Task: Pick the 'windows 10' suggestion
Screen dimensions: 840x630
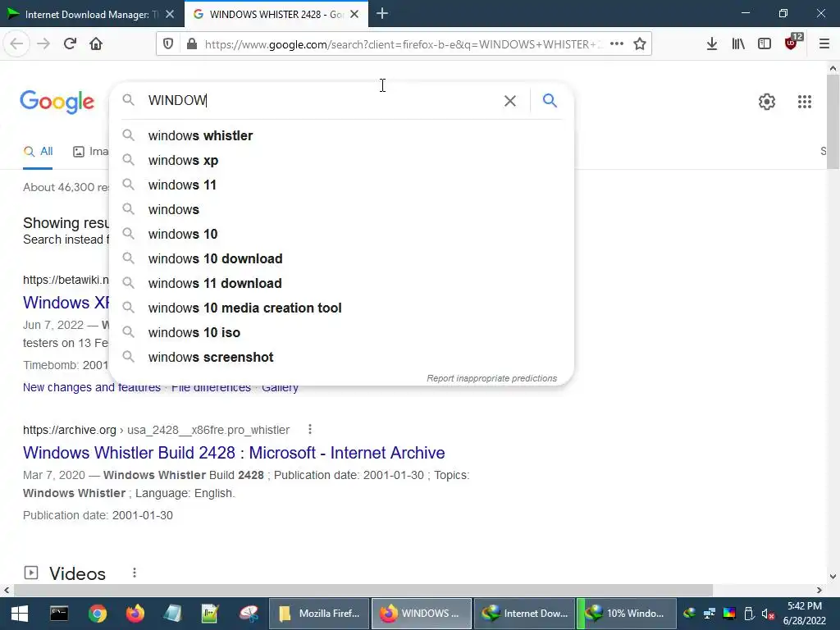Action: point(341,234)
